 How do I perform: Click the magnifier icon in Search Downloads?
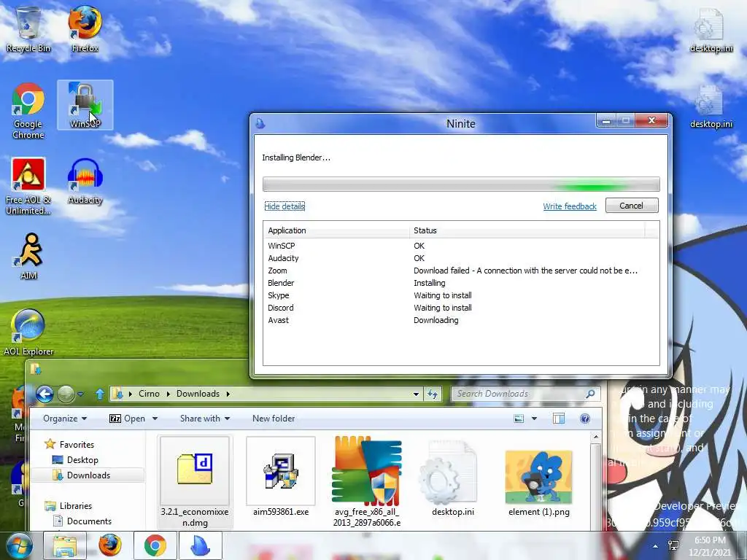point(590,394)
